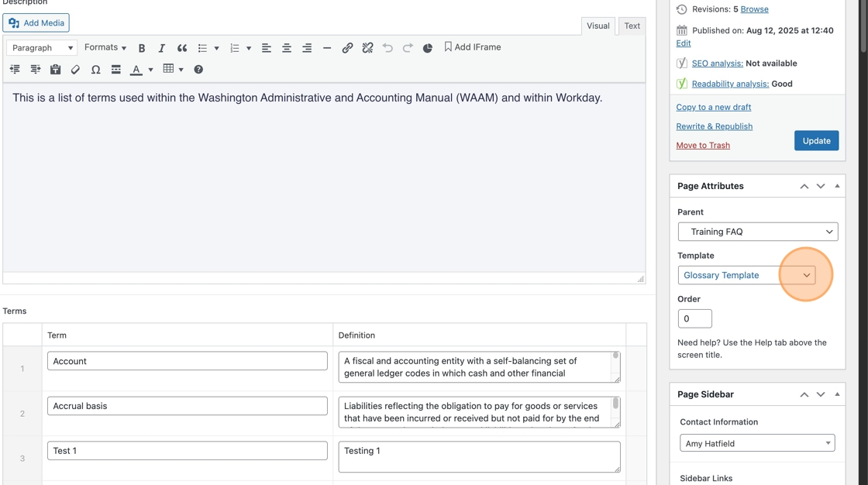Screen dimensions: 868x485
Task: Click the insert link icon
Action: pyautogui.click(x=347, y=48)
